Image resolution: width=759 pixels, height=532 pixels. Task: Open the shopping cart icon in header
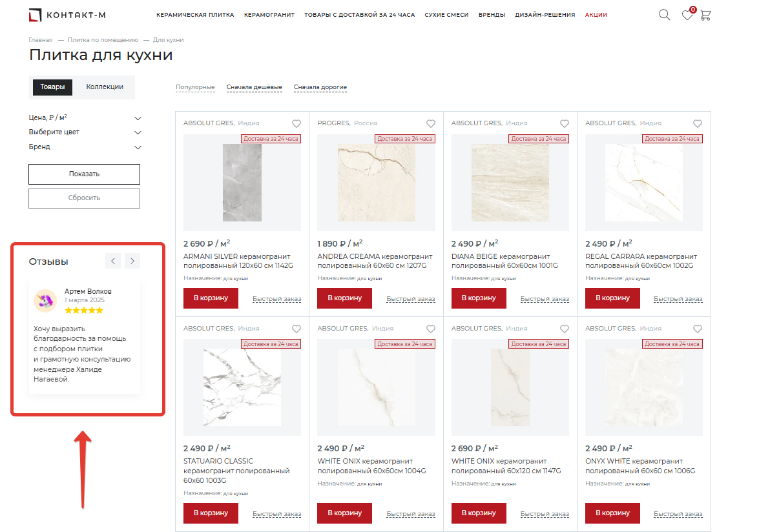click(x=705, y=15)
